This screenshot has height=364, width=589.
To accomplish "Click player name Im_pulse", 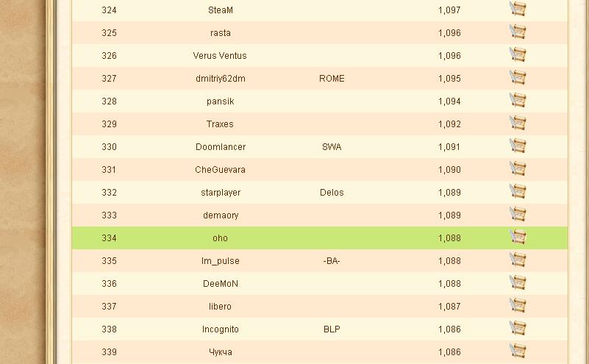I will click(221, 261).
